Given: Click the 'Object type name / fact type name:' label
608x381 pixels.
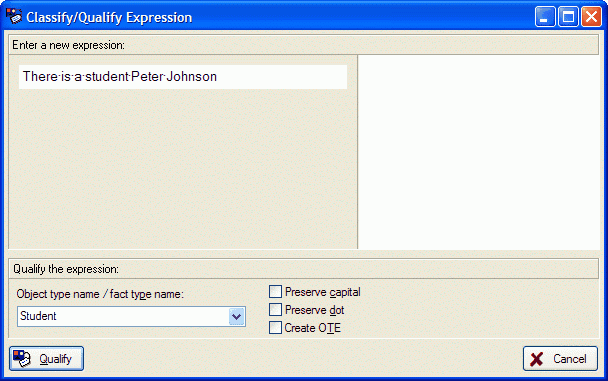Looking at the screenshot, I should click(x=100, y=294).
